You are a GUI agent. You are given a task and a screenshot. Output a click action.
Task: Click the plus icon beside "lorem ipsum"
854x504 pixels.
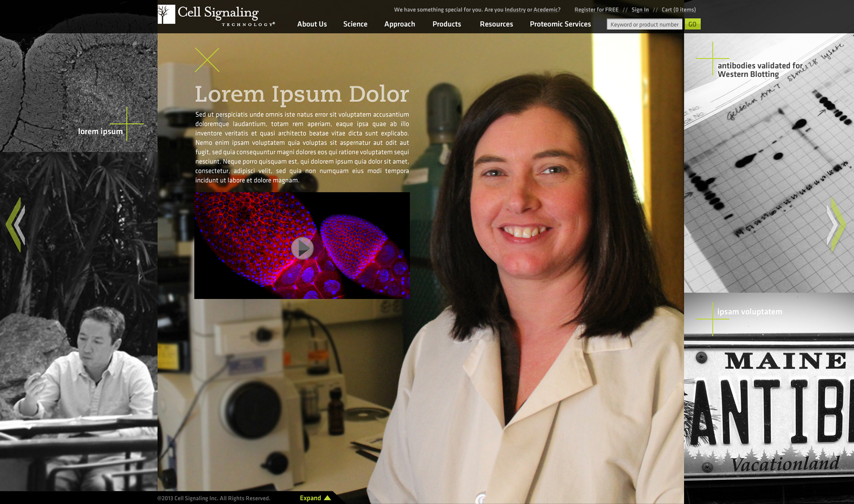[x=127, y=124]
